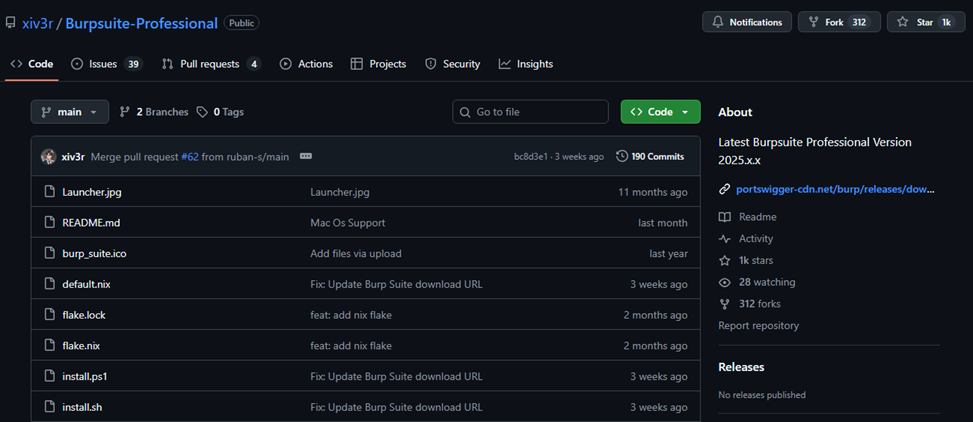Jump to the Readme section link
This screenshot has width=973, height=422.
click(x=757, y=217)
